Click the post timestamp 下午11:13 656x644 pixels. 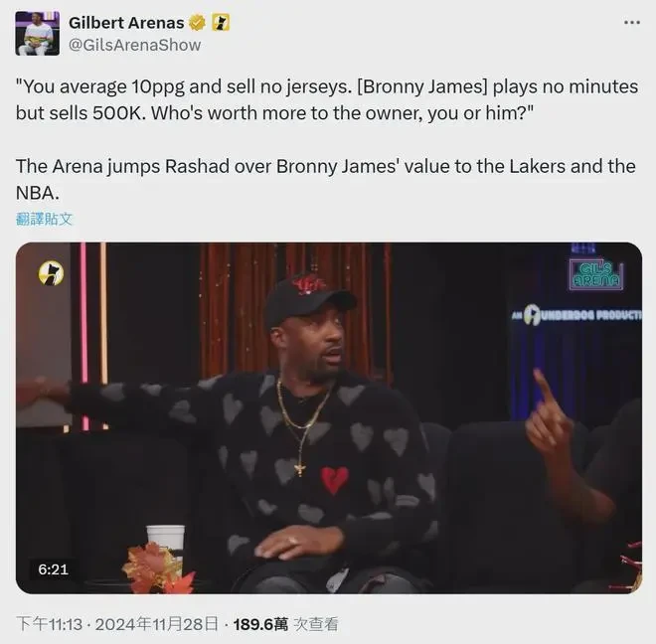coord(50,624)
